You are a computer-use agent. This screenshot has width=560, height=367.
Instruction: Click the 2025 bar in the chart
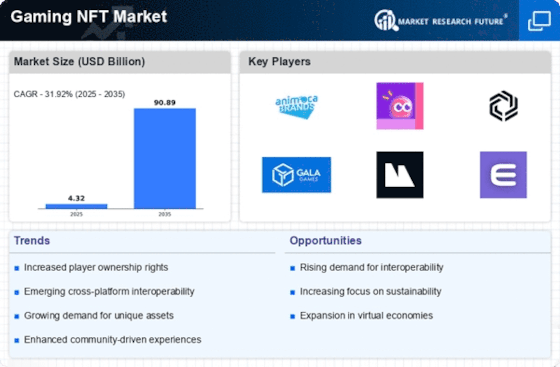(x=76, y=206)
